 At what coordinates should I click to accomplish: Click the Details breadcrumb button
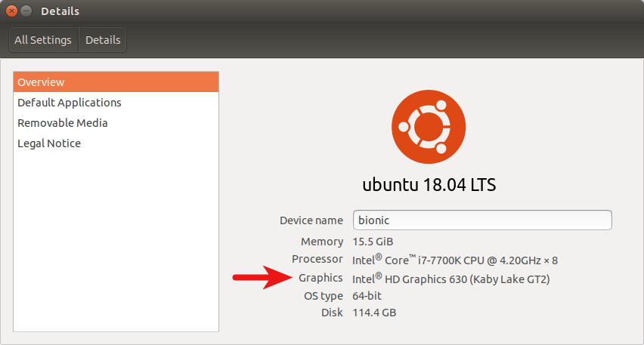103,40
